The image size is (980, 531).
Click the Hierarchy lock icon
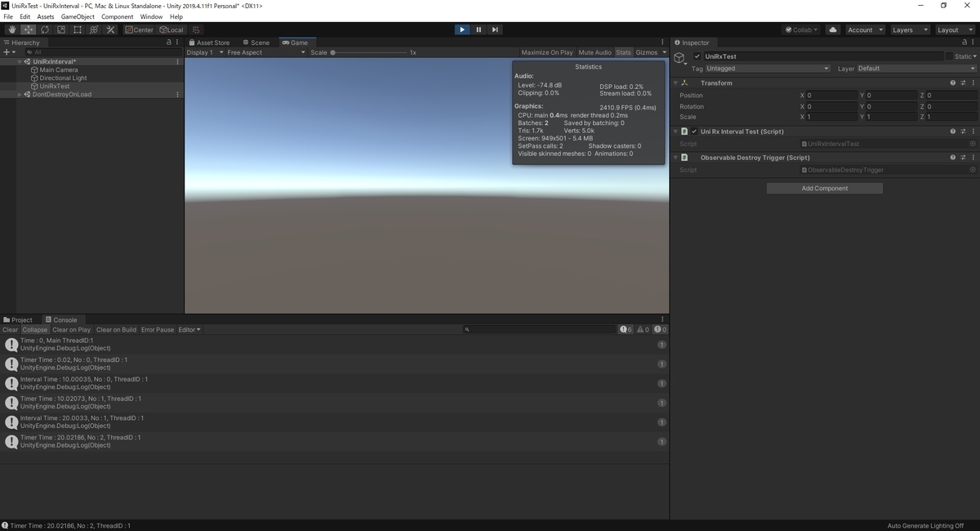coord(169,42)
